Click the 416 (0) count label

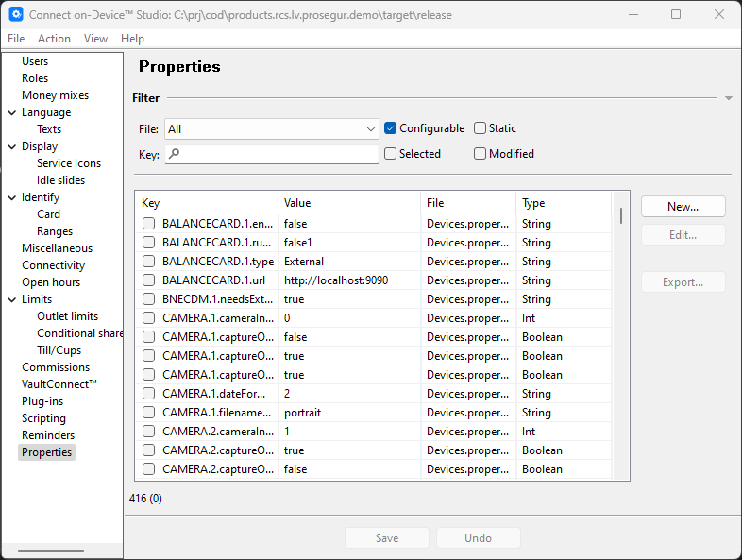pos(145,499)
